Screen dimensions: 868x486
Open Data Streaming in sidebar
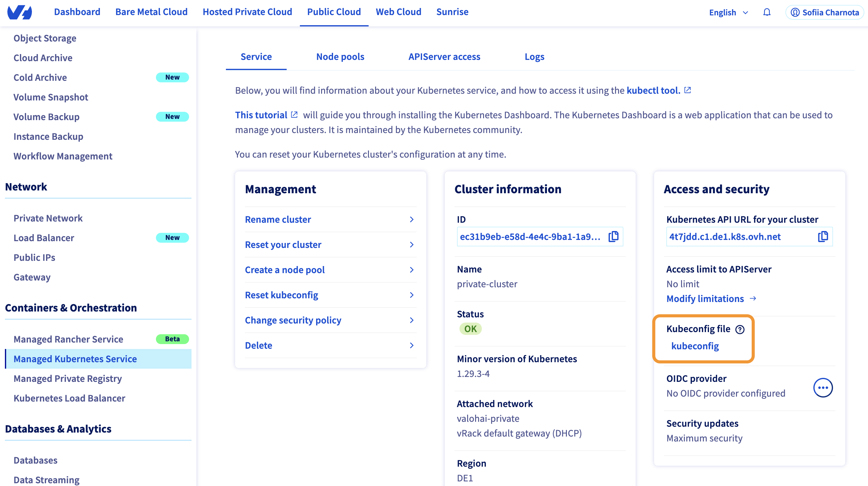point(47,480)
